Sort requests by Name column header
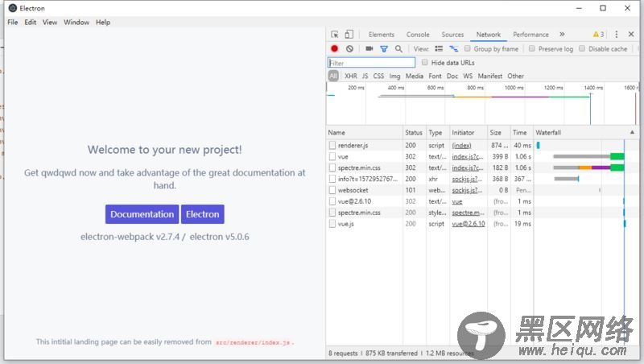 pyautogui.click(x=365, y=132)
